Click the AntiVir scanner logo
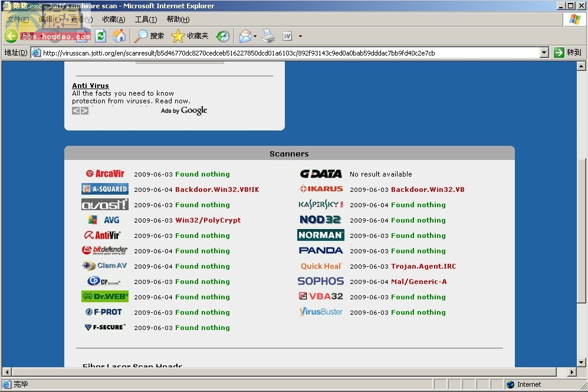Viewport: 588px width, 392px height. pyautogui.click(x=103, y=235)
